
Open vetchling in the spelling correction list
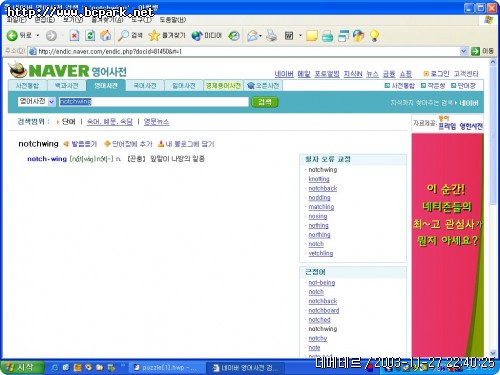coord(321,253)
